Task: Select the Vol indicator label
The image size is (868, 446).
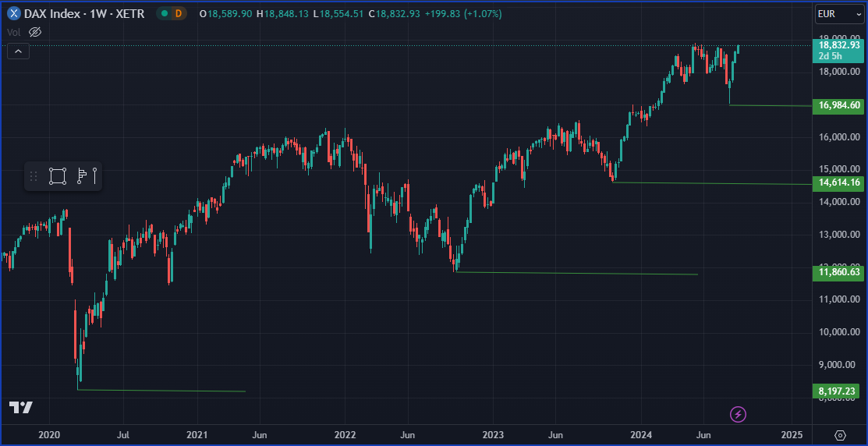Action: point(14,32)
